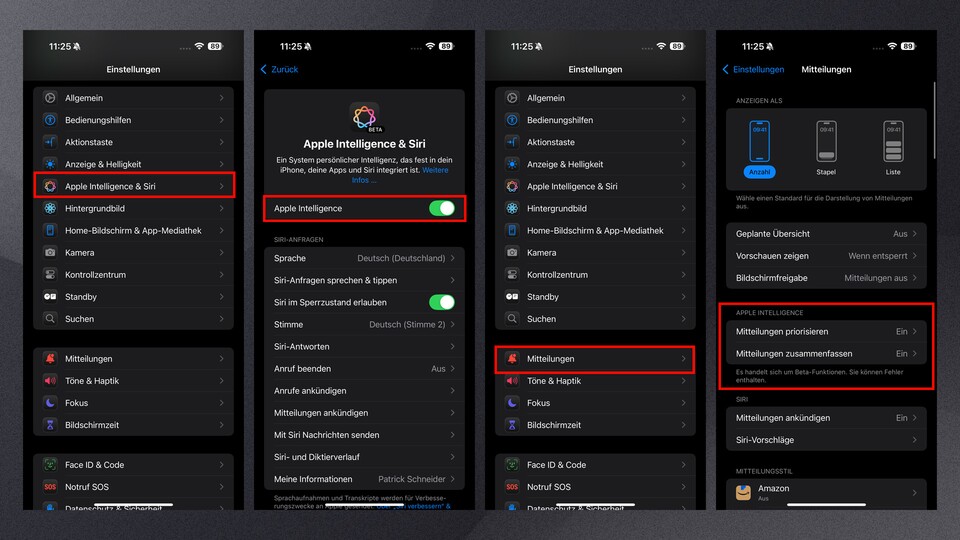Click 'Töne & Haptik' label in leftmost screen
The width and height of the screenshot is (960, 540).
(92, 381)
